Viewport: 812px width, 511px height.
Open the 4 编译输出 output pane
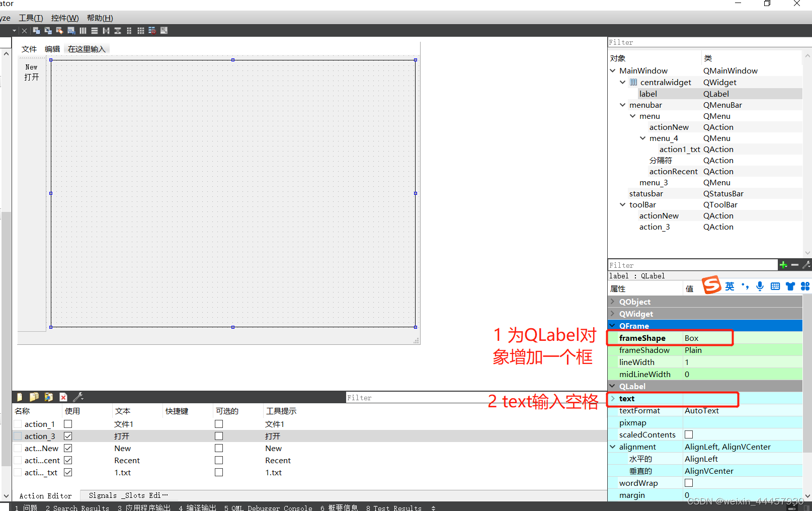point(197,507)
